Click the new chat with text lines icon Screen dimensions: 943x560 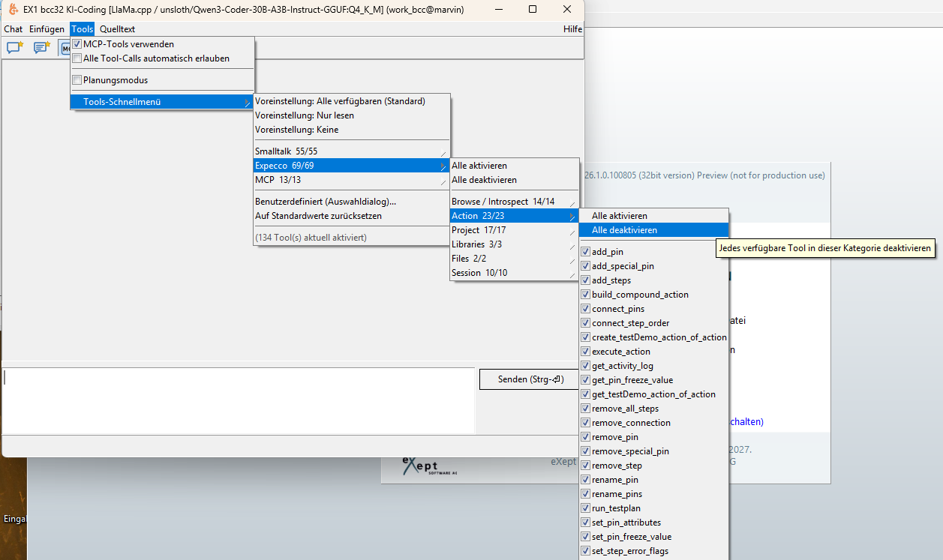[41, 48]
